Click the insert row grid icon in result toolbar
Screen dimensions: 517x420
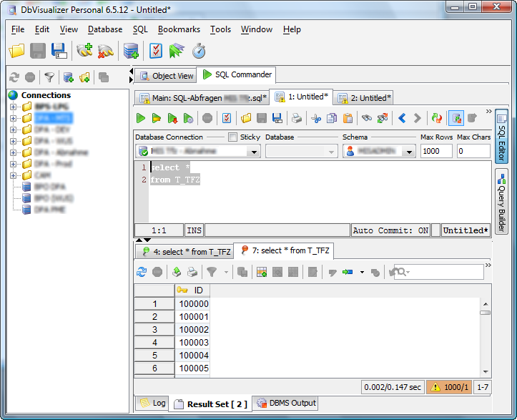(262, 272)
